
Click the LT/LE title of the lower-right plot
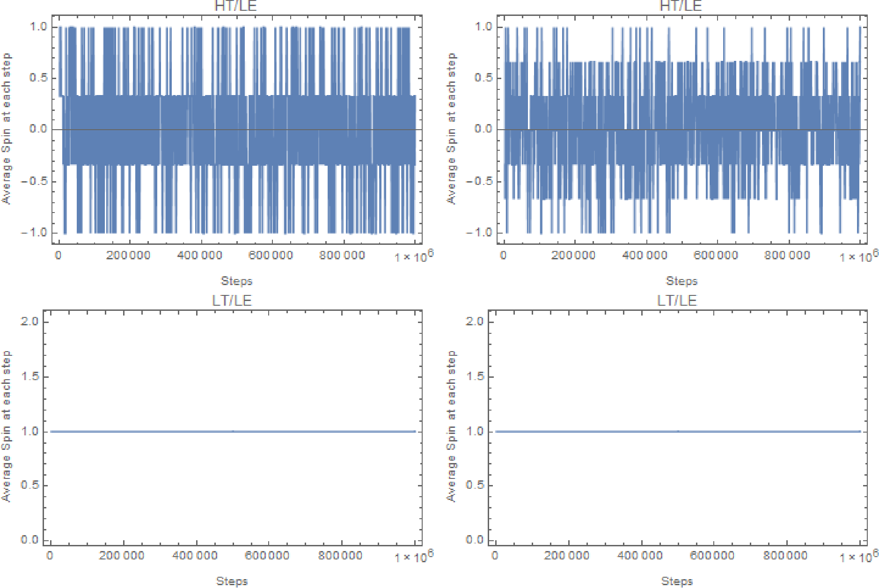[x=677, y=300]
